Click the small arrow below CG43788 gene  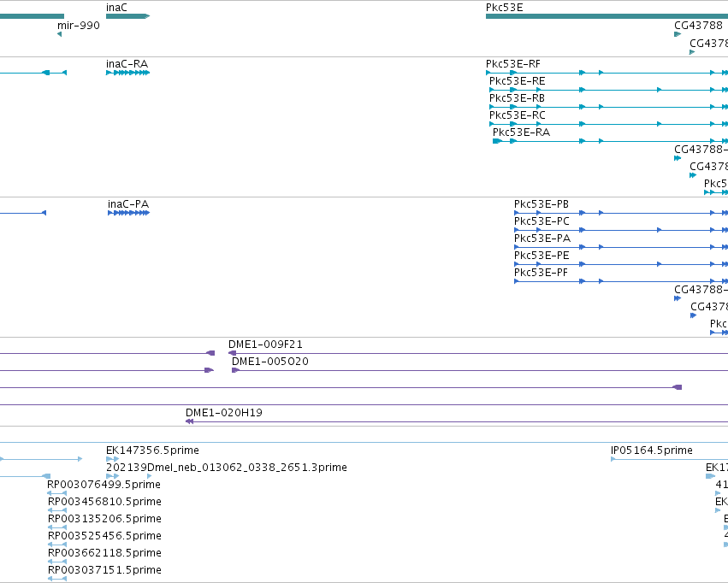coord(678,34)
